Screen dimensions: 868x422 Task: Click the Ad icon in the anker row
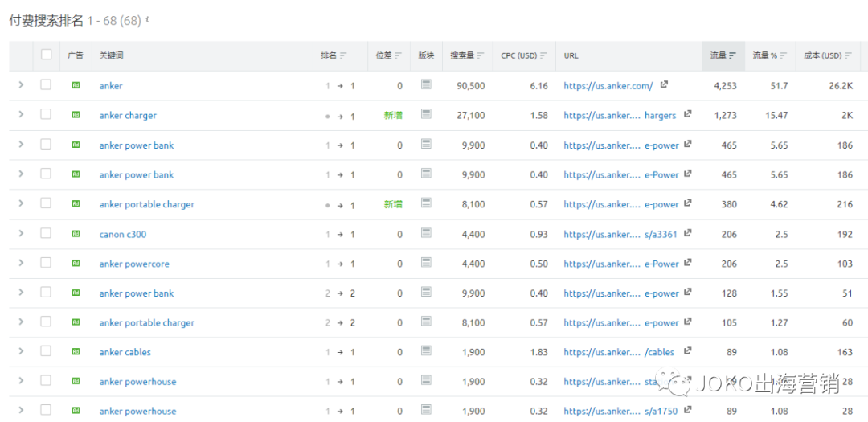click(76, 85)
